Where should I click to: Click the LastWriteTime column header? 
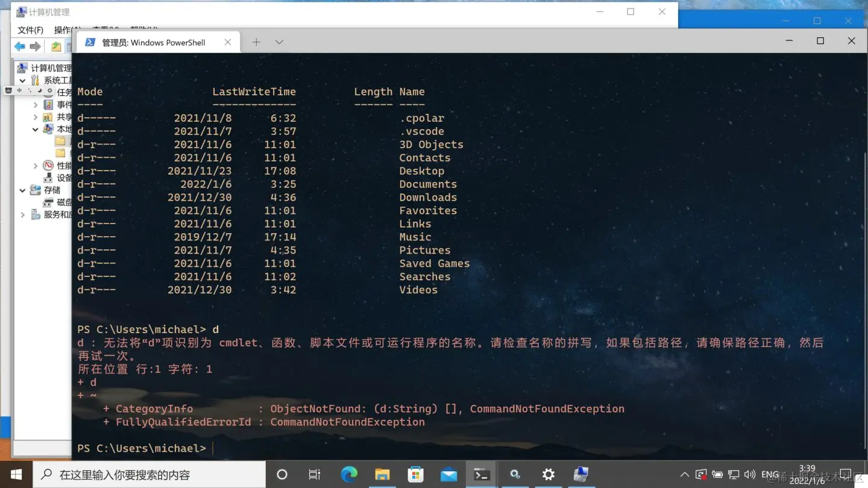pos(254,92)
